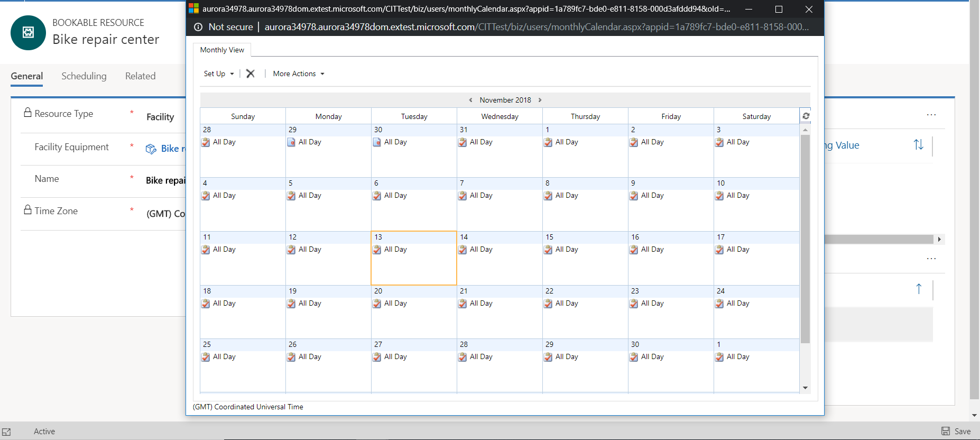The image size is (980, 440).
Task: Click the sort arrows icon beside Value
Action: pos(918,145)
